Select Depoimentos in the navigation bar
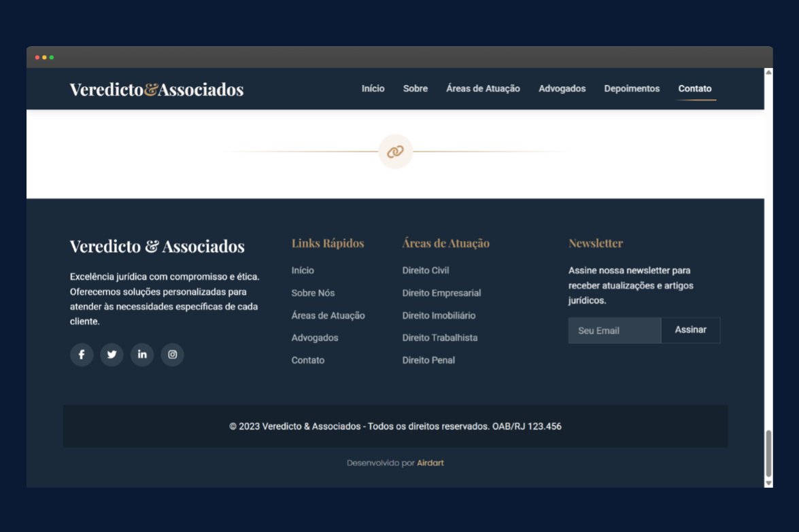Screen dimensions: 799x532 (632, 88)
